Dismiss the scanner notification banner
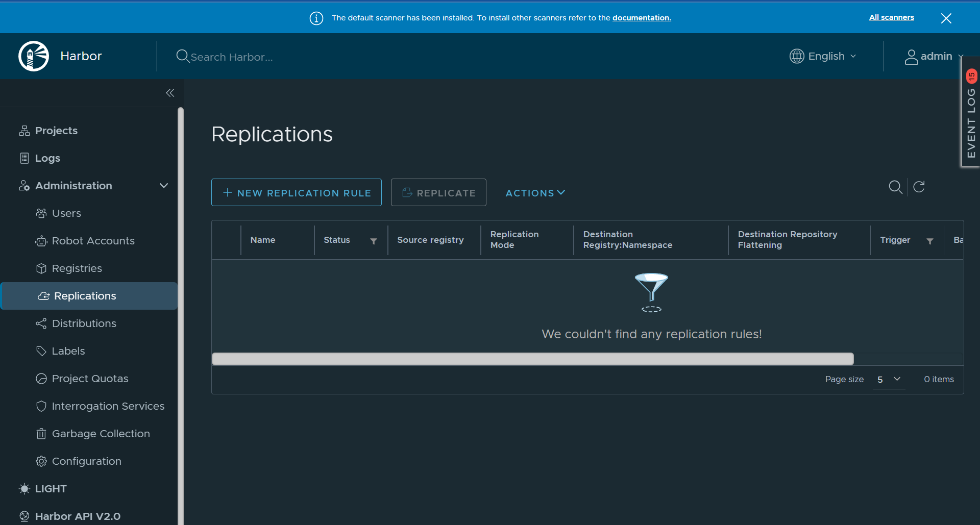 coord(946,18)
